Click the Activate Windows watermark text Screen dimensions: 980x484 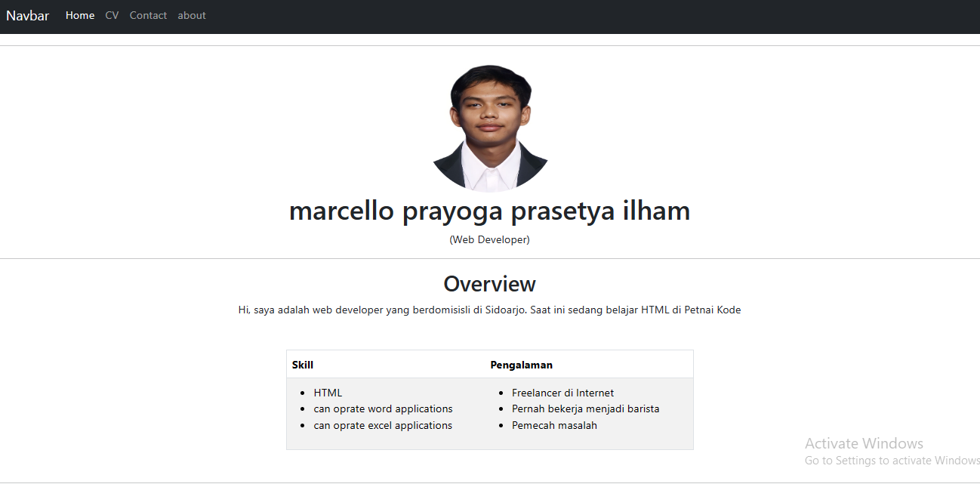(864, 443)
